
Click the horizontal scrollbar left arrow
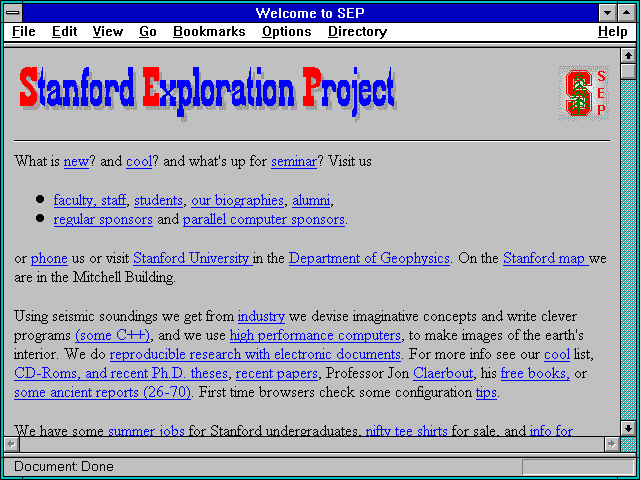(11, 444)
